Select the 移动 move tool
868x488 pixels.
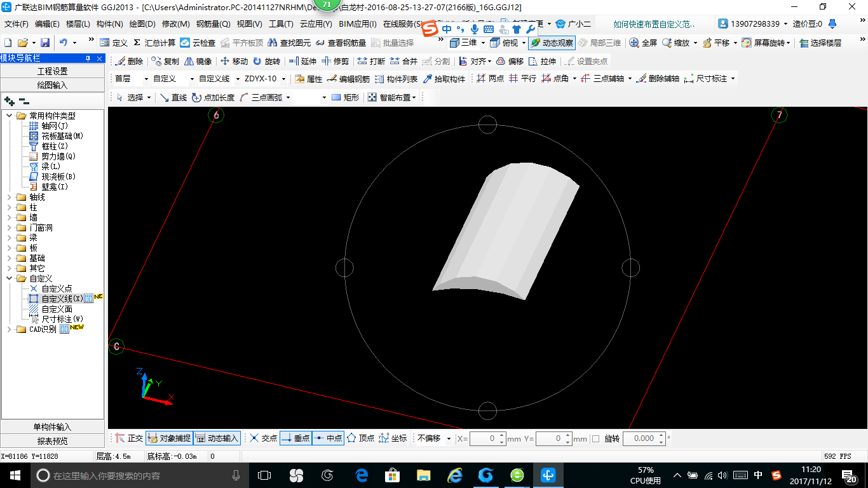point(234,61)
